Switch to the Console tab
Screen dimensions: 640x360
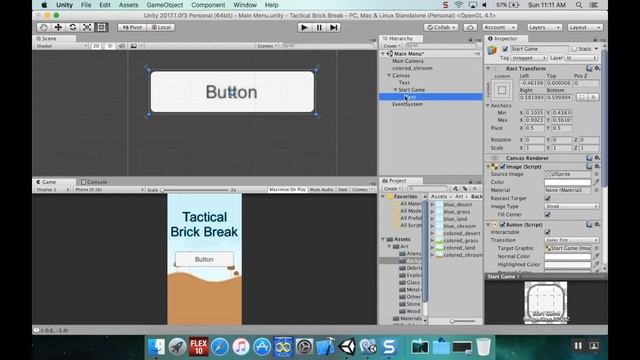pyautogui.click(x=94, y=182)
